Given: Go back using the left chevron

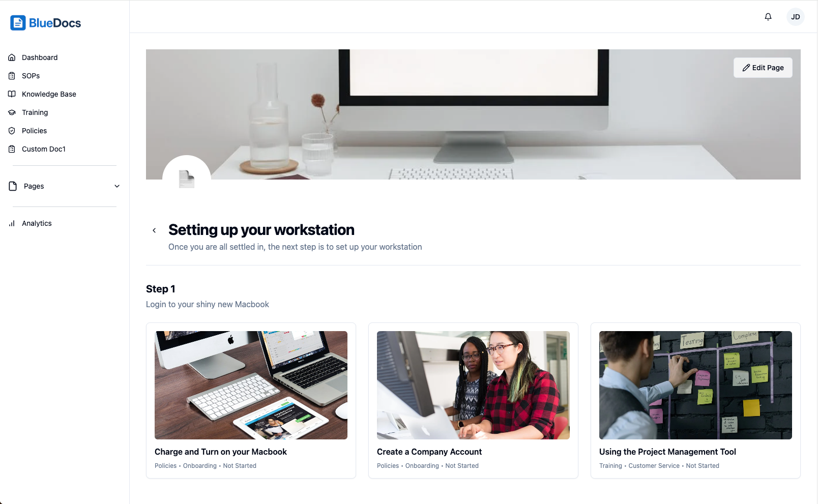Looking at the screenshot, I should (154, 230).
